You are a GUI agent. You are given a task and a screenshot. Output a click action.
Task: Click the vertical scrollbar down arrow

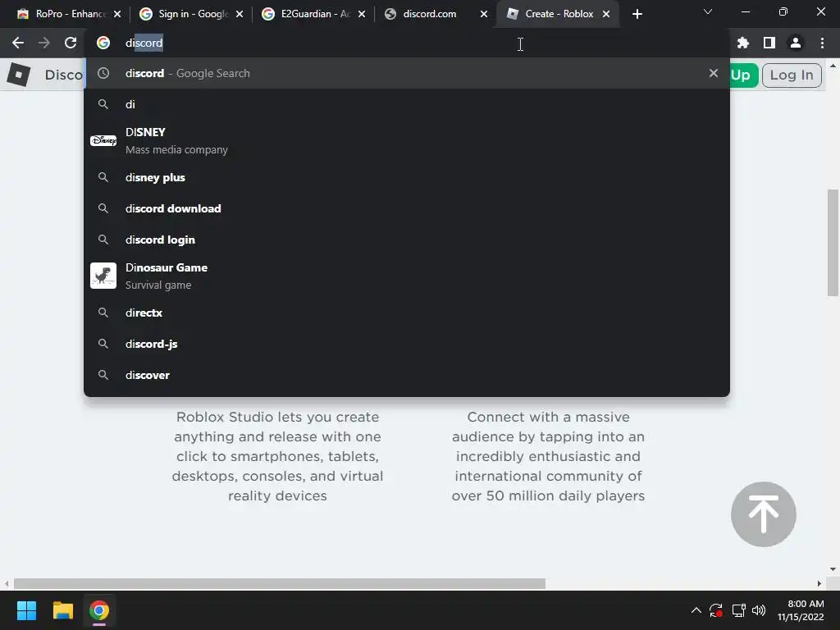click(x=833, y=569)
